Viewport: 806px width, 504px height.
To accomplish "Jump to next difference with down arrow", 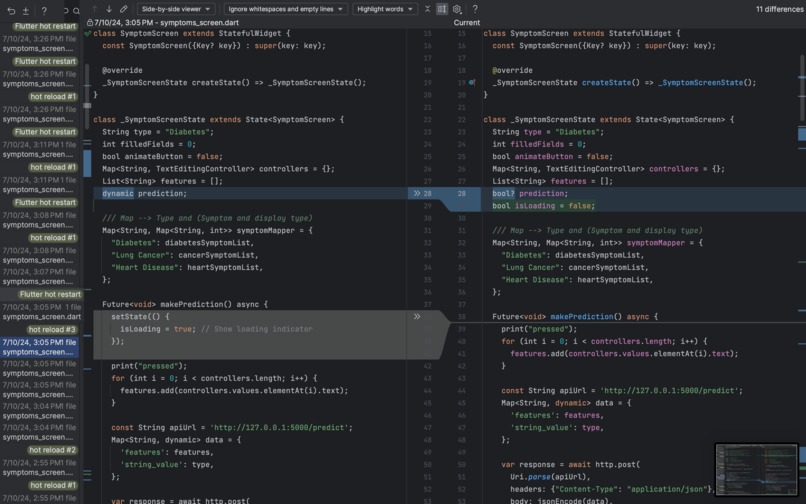I will pos(109,9).
